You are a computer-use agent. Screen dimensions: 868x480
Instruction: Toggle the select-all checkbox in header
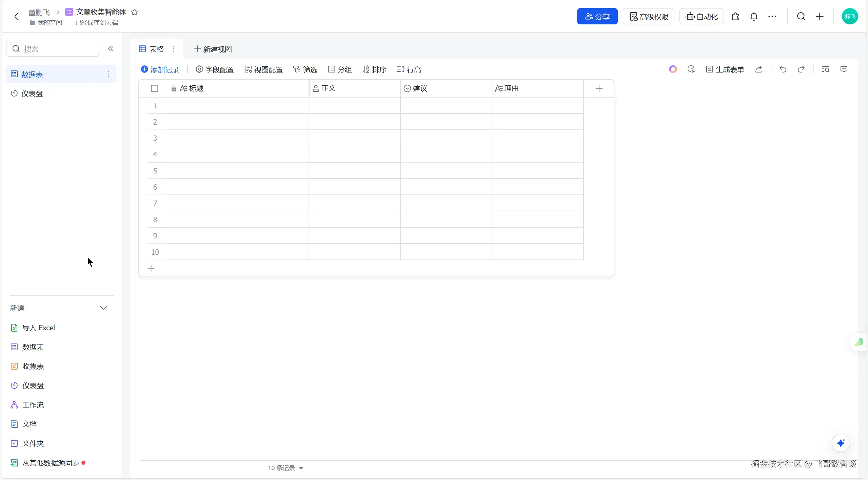click(x=155, y=88)
